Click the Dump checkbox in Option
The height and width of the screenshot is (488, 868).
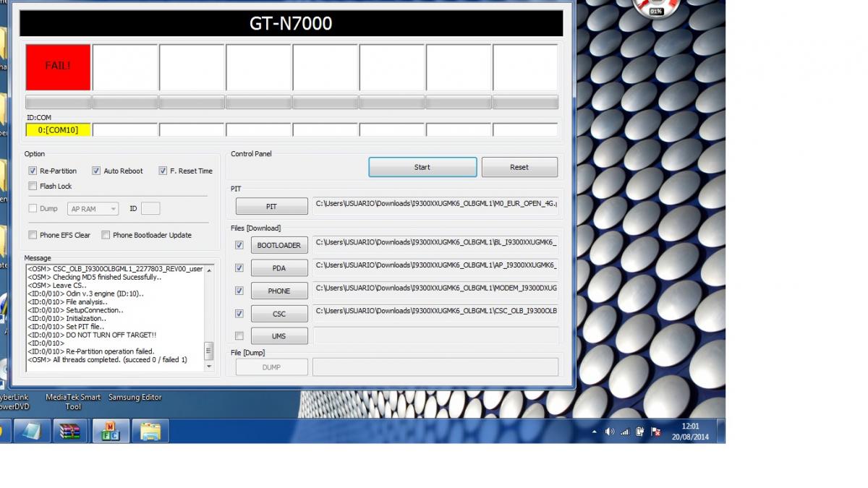33,208
